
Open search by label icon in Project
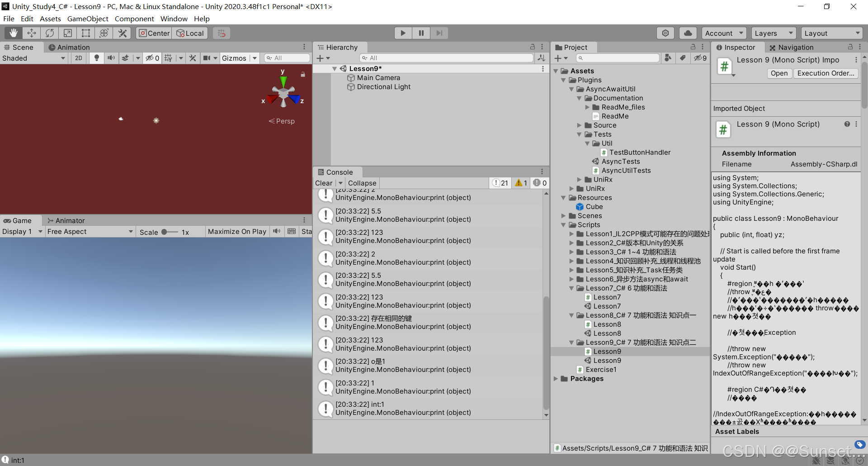click(683, 58)
